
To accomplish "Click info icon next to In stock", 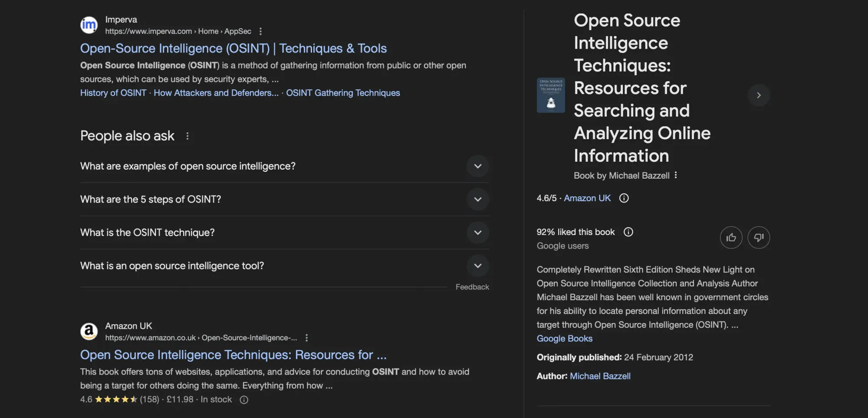I will tap(244, 400).
